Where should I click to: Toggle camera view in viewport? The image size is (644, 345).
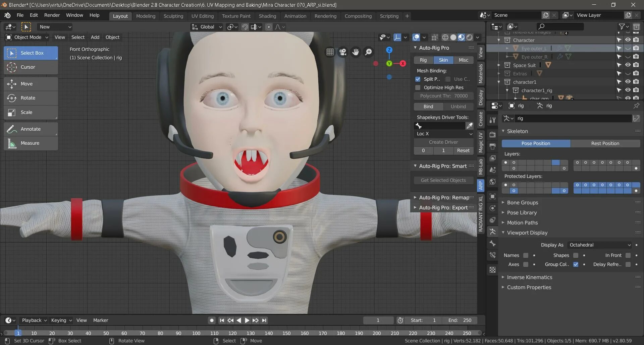343,52
